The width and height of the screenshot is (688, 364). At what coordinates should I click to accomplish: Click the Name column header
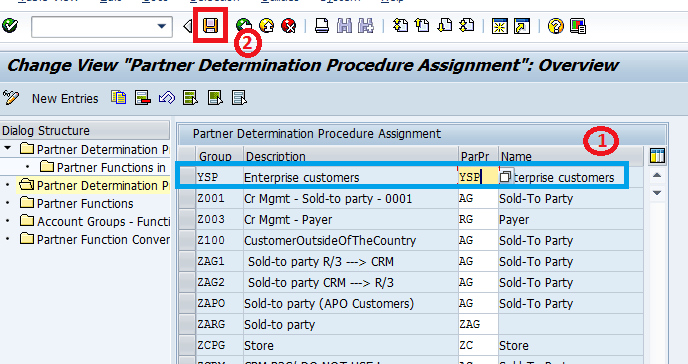pos(570,156)
